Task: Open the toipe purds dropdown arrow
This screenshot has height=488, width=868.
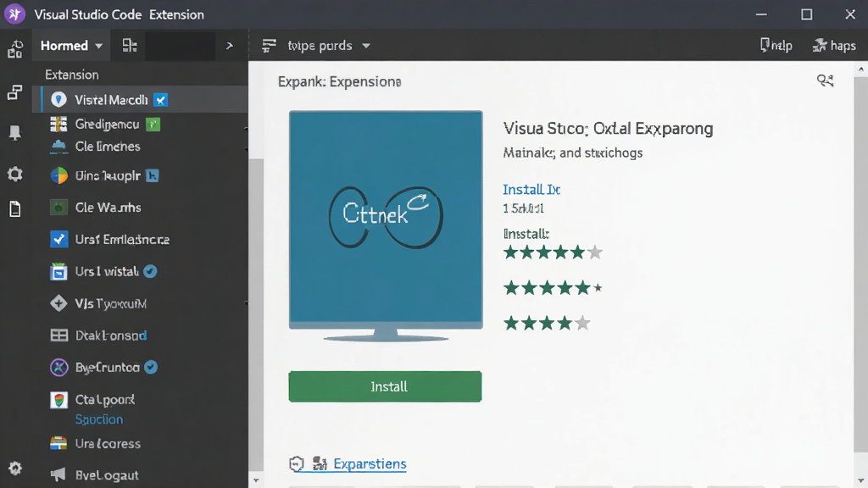Action: click(366, 46)
